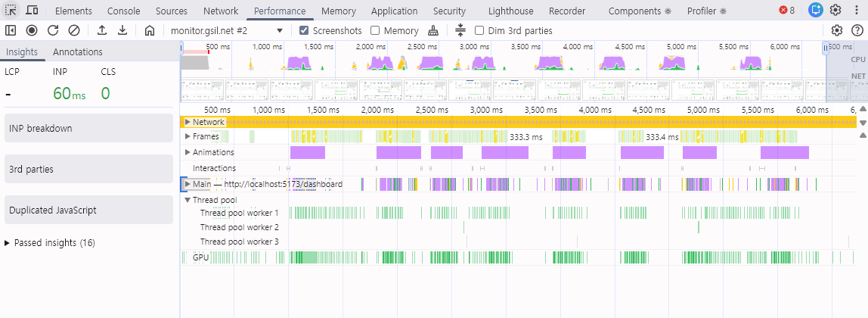Switch to the Lighthouse tab
The width and height of the screenshot is (868, 318).
coord(510,11)
